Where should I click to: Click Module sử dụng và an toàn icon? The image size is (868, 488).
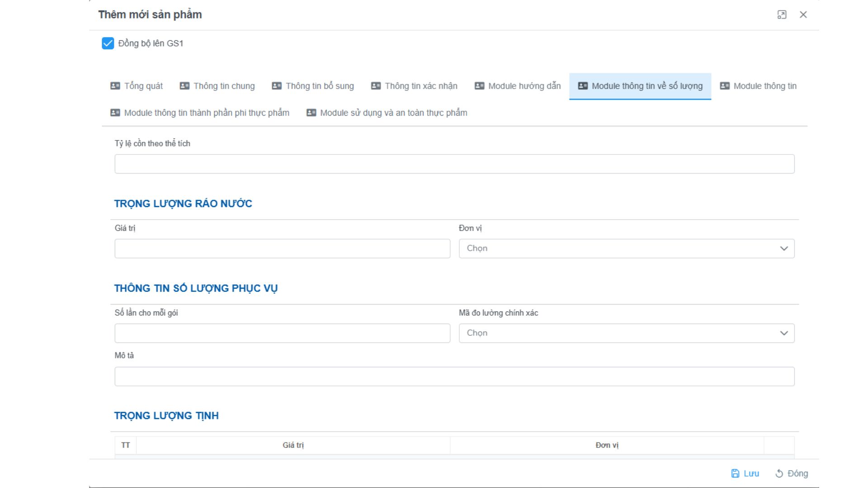coord(311,113)
